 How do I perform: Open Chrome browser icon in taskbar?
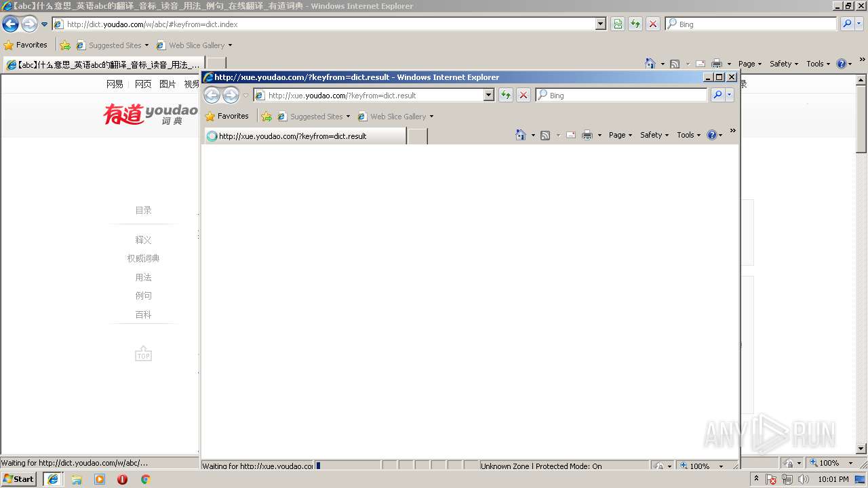point(145,479)
